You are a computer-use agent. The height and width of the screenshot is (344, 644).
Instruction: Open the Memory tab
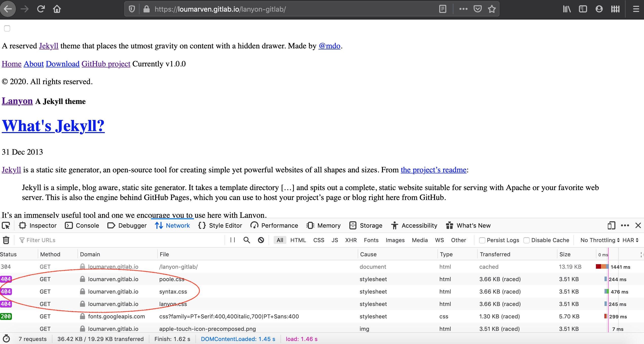(324, 225)
